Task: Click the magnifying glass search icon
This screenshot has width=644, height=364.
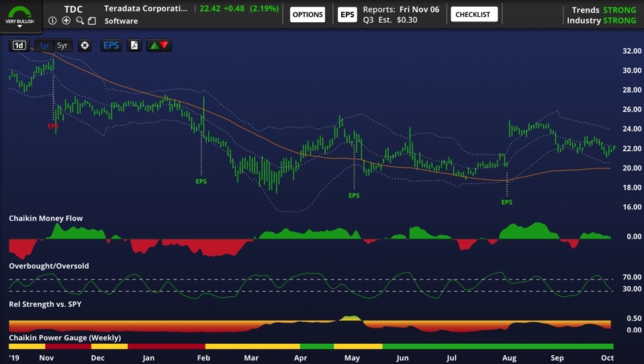Action: [79, 21]
